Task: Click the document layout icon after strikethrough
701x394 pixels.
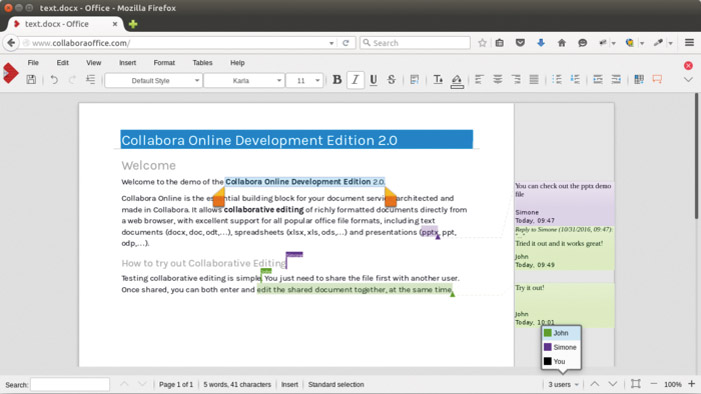Action: point(414,80)
